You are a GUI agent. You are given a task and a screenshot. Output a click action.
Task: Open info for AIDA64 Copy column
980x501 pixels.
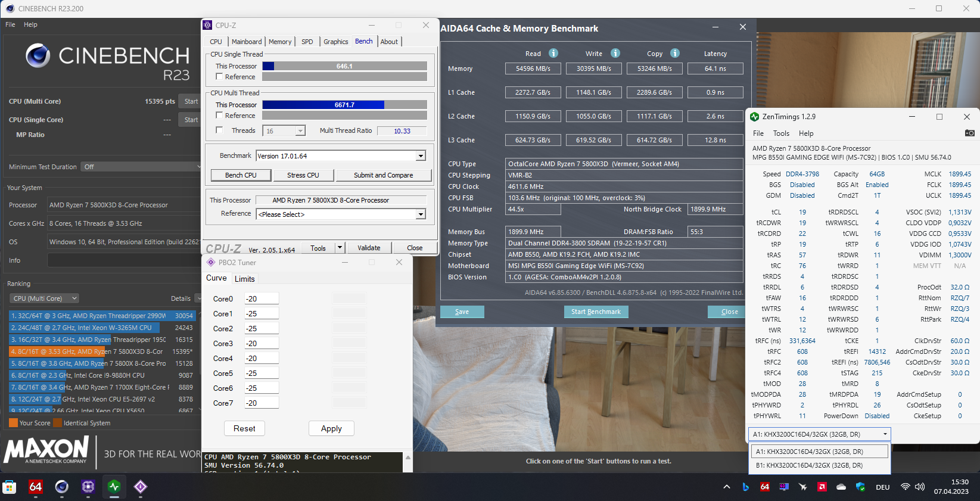pos(675,53)
